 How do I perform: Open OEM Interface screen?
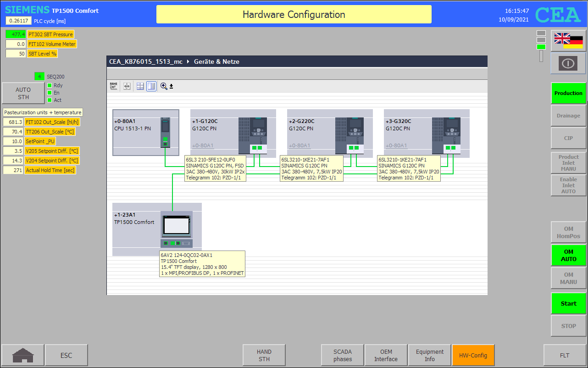pyautogui.click(x=386, y=355)
